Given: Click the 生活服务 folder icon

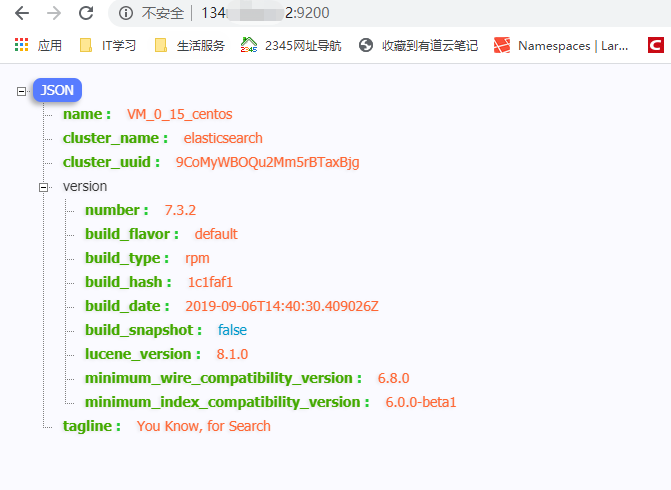Looking at the screenshot, I should point(161,45).
